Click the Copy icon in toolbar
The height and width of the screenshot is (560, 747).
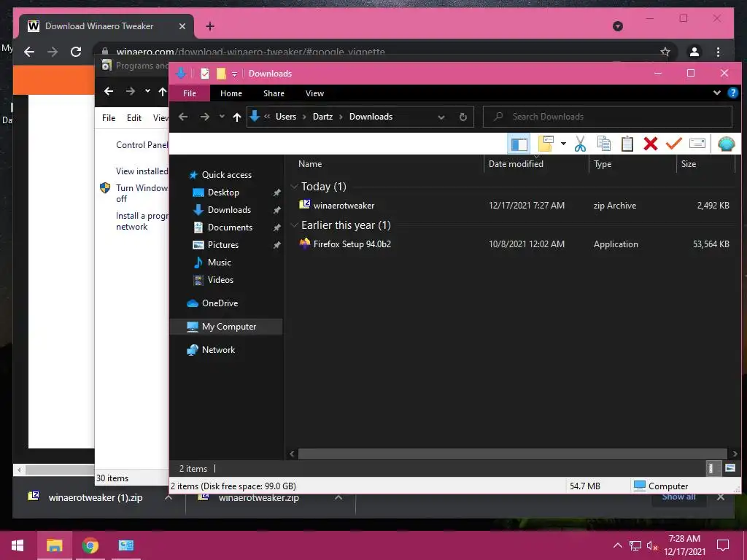click(x=604, y=144)
